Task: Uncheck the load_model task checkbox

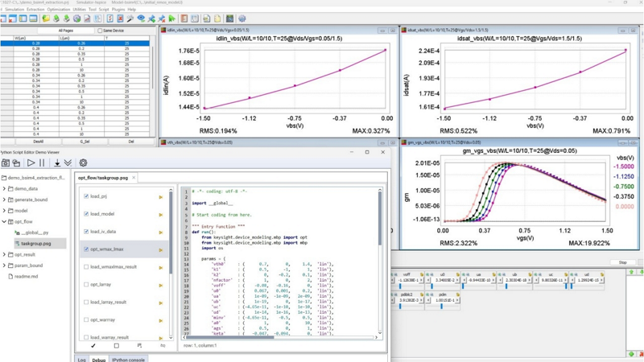Action: (86, 214)
